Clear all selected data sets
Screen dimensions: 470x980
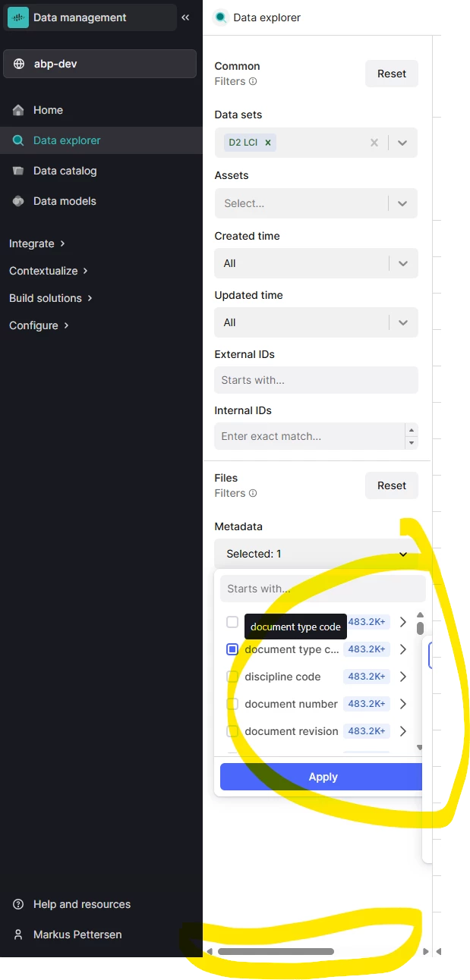(x=374, y=143)
